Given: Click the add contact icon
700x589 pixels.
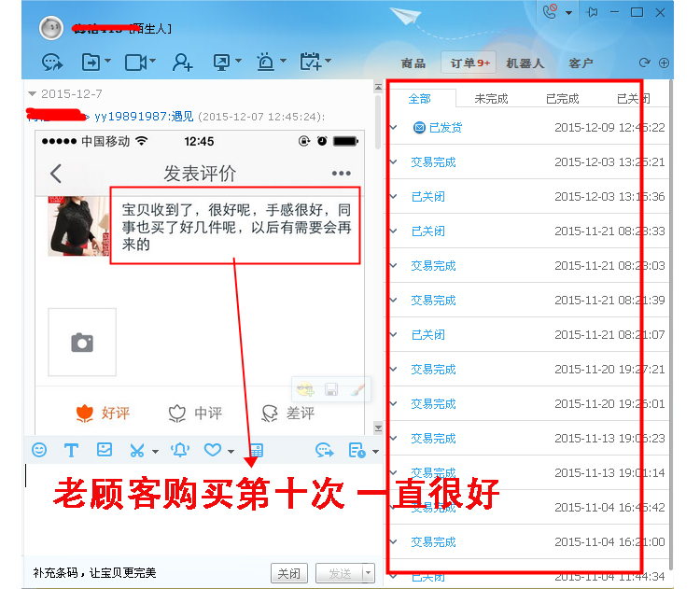Looking at the screenshot, I should tap(182, 63).
